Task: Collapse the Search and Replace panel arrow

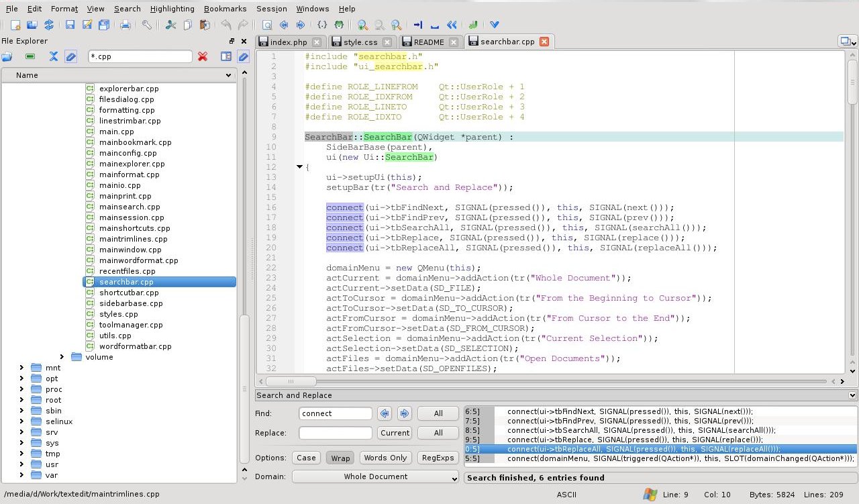Action: [852, 395]
